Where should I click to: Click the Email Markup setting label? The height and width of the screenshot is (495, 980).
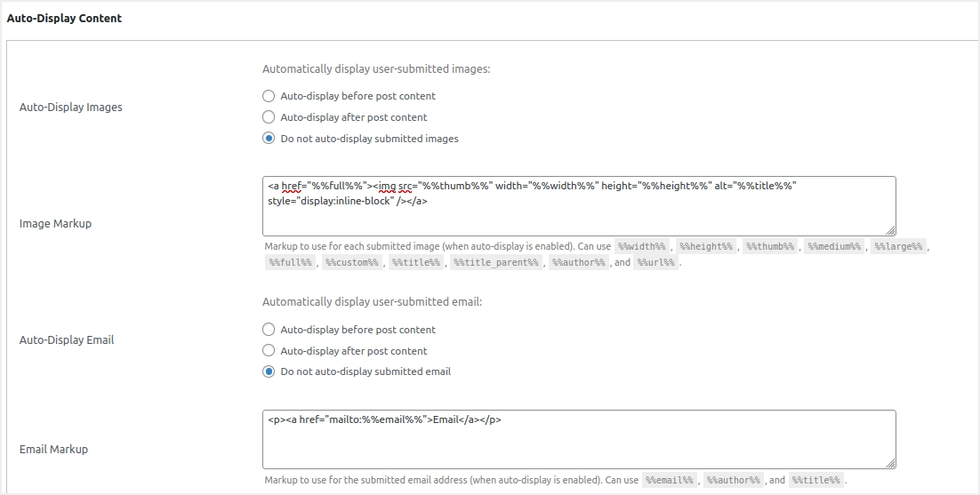pyautogui.click(x=53, y=450)
